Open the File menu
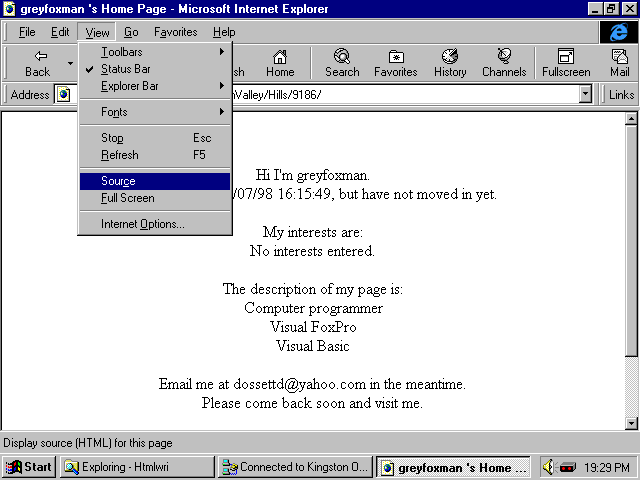 (x=27, y=32)
